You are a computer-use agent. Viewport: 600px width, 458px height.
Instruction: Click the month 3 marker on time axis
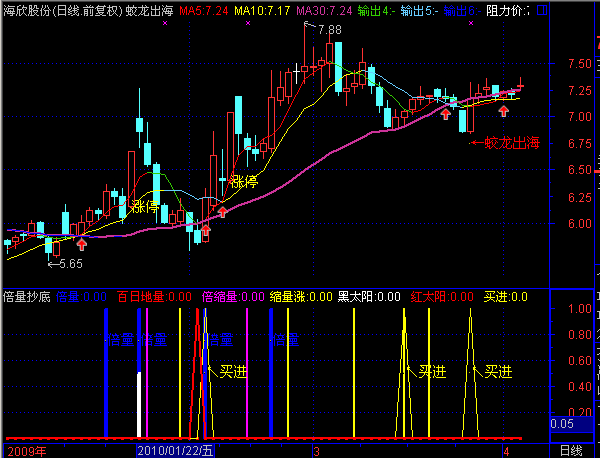[316, 451]
